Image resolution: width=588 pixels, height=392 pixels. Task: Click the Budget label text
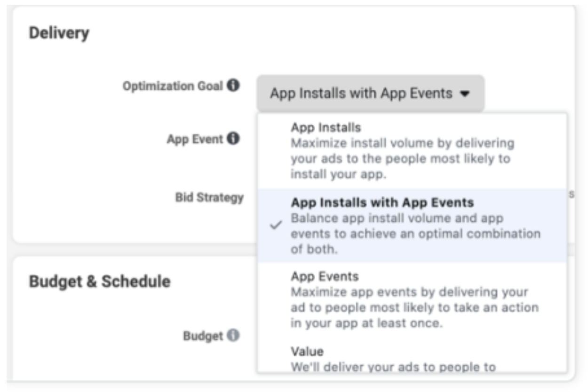click(203, 336)
